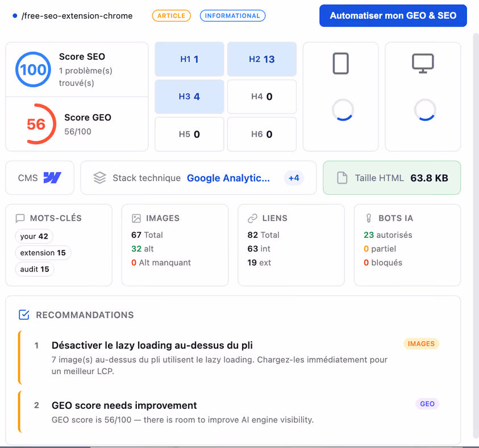This screenshot has width=479, height=448.
Task: Click the stack layers icon
Action: click(x=99, y=178)
